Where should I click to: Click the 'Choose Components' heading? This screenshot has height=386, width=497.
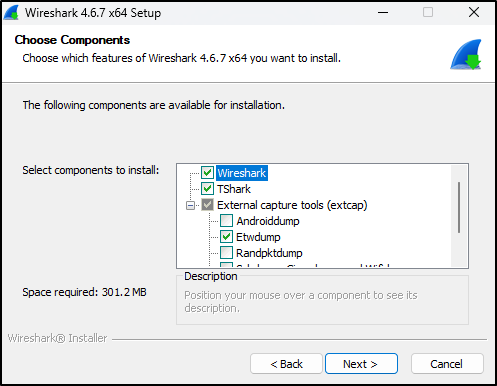[72, 40]
